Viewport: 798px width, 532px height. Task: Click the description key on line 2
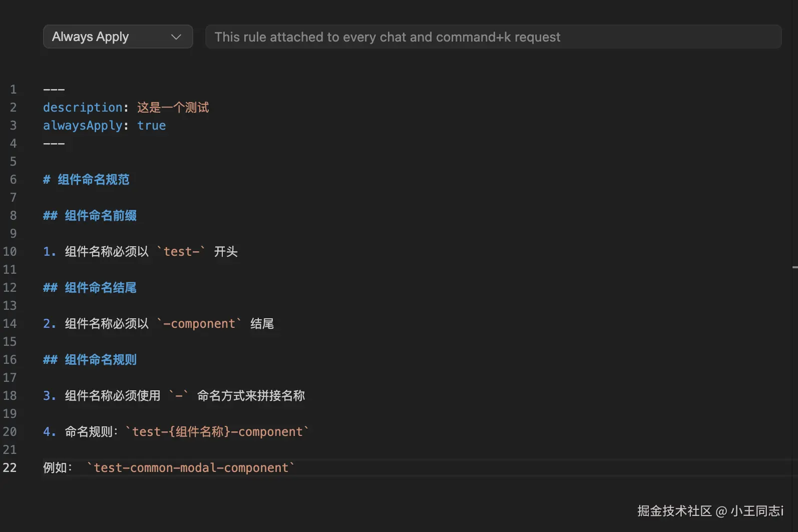pyautogui.click(x=83, y=108)
